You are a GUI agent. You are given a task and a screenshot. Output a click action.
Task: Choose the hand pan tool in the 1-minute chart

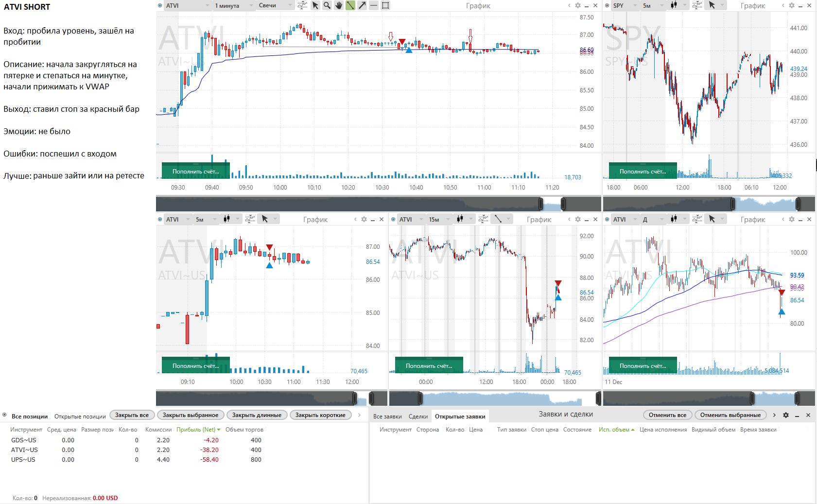(339, 5)
